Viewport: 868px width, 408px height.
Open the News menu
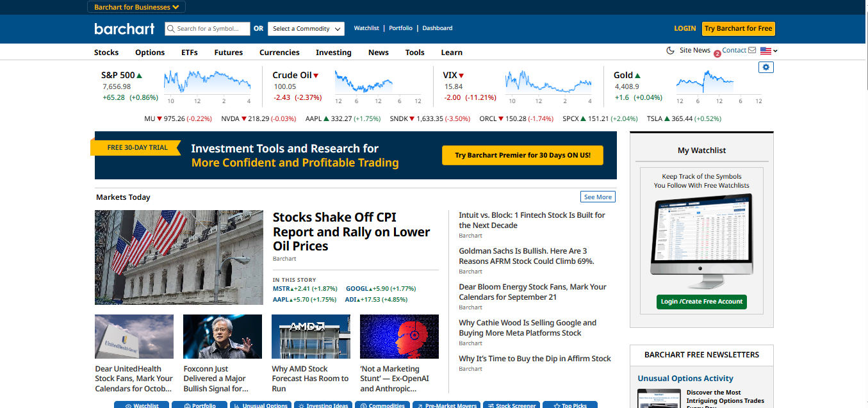[x=379, y=53]
